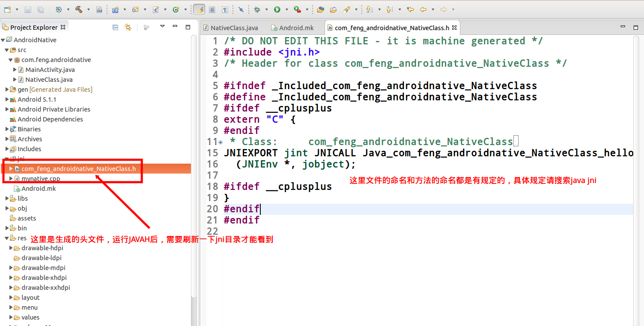Open the Debug dropdown arrow

coord(266,9)
